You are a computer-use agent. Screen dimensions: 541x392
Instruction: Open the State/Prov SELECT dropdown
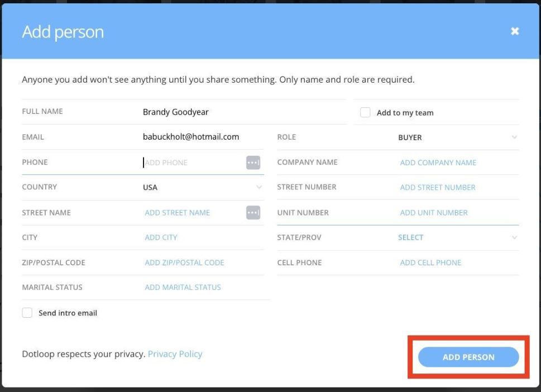pos(458,237)
